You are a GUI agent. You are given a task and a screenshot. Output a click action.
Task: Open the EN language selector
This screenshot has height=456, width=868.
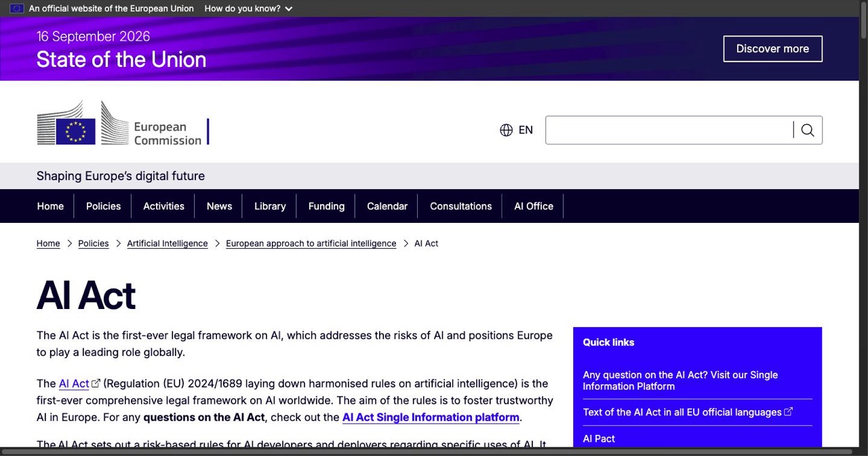coord(517,130)
